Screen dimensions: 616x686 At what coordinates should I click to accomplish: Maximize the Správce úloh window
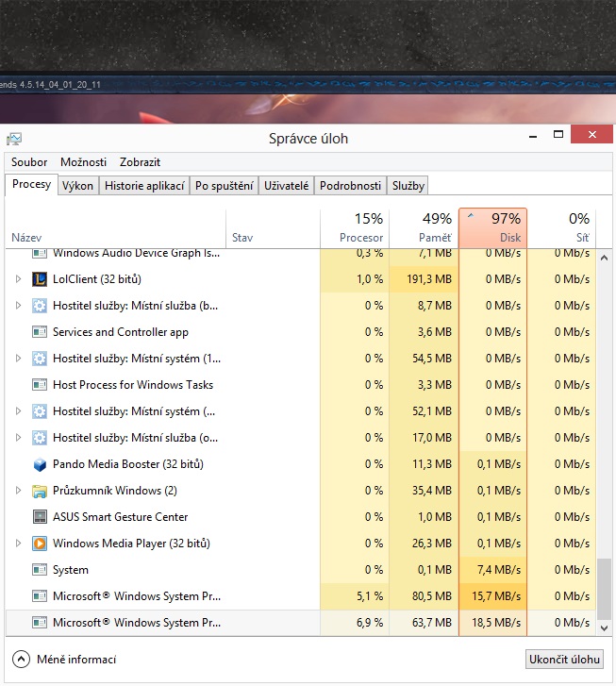(558, 135)
